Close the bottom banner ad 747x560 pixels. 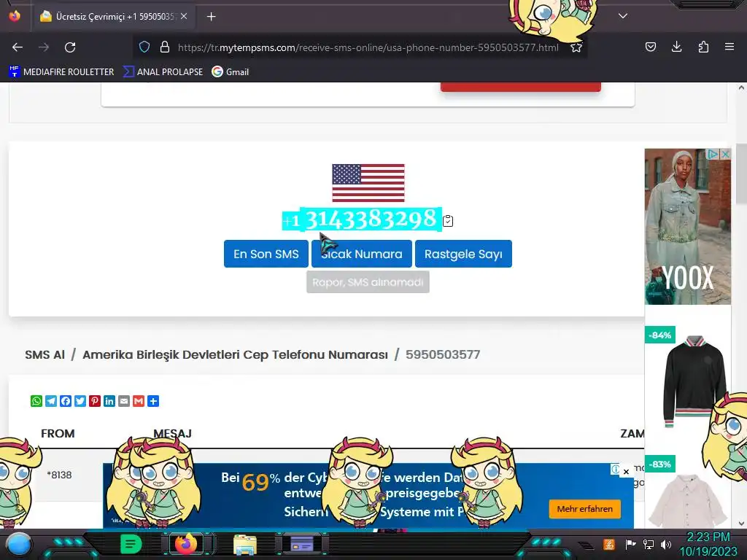pyautogui.click(x=626, y=472)
